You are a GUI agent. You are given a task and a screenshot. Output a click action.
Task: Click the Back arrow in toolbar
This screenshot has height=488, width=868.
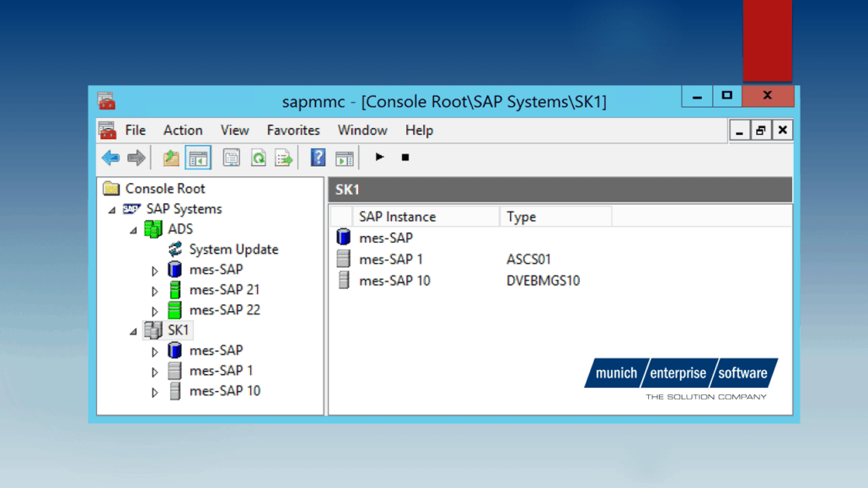[110, 158]
